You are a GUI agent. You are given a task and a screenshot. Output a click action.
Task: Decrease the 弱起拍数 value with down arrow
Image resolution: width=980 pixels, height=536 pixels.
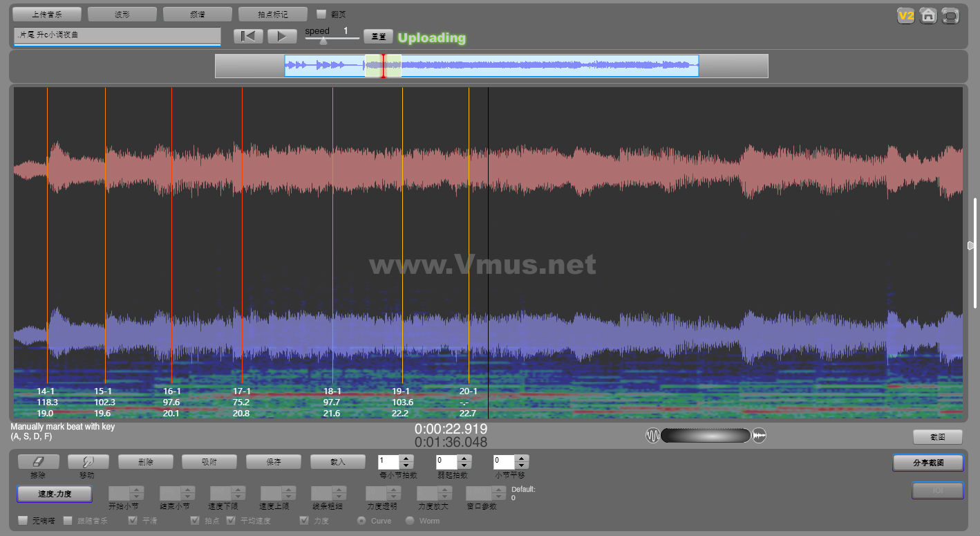click(465, 465)
